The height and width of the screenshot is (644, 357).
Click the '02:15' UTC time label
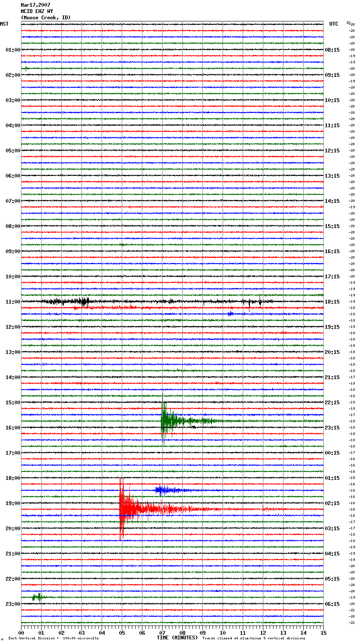click(332, 503)
